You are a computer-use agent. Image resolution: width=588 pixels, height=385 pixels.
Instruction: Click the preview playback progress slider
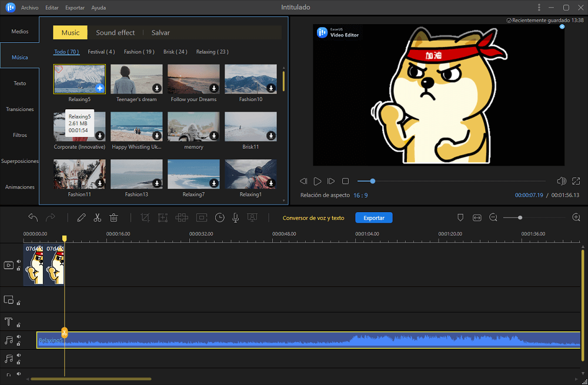tap(453, 181)
